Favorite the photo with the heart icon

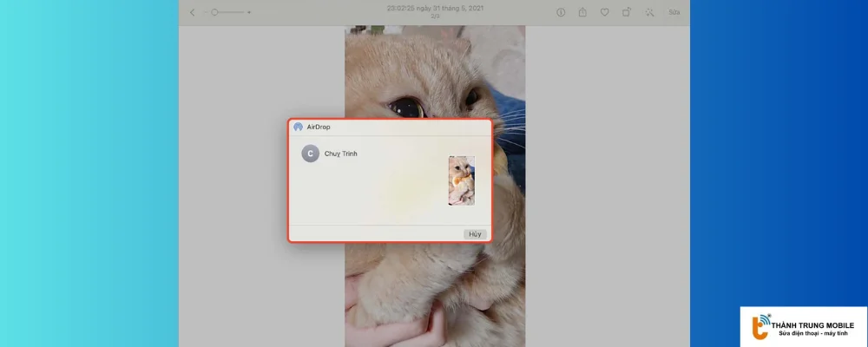click(605, 12)
